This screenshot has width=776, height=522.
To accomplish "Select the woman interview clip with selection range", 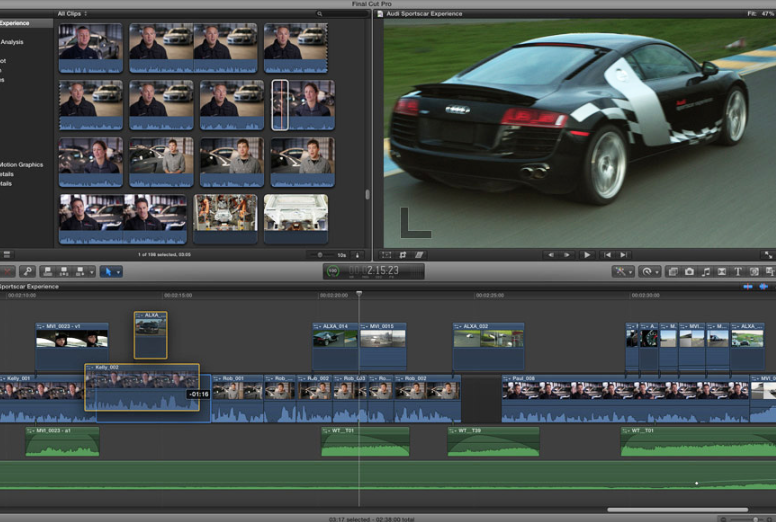I will [x=303, y=105].
